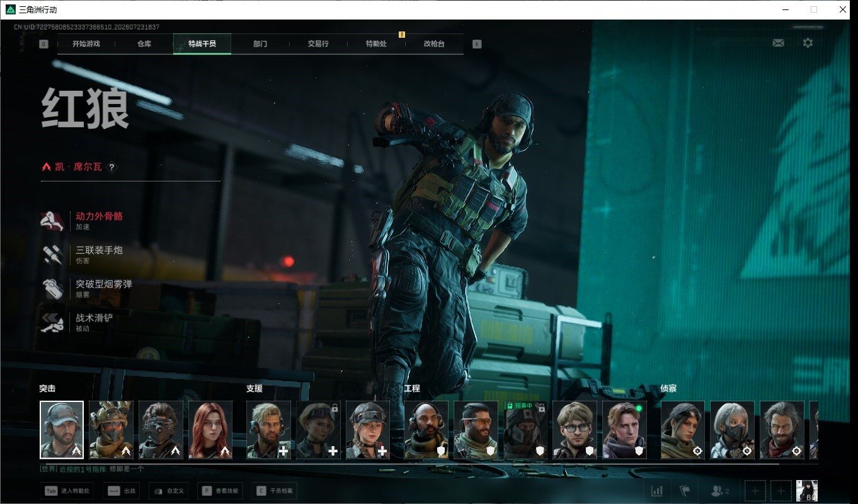Open the 改枪台 tab
This screenshot has height=504, width=858.
pos(434,44)
